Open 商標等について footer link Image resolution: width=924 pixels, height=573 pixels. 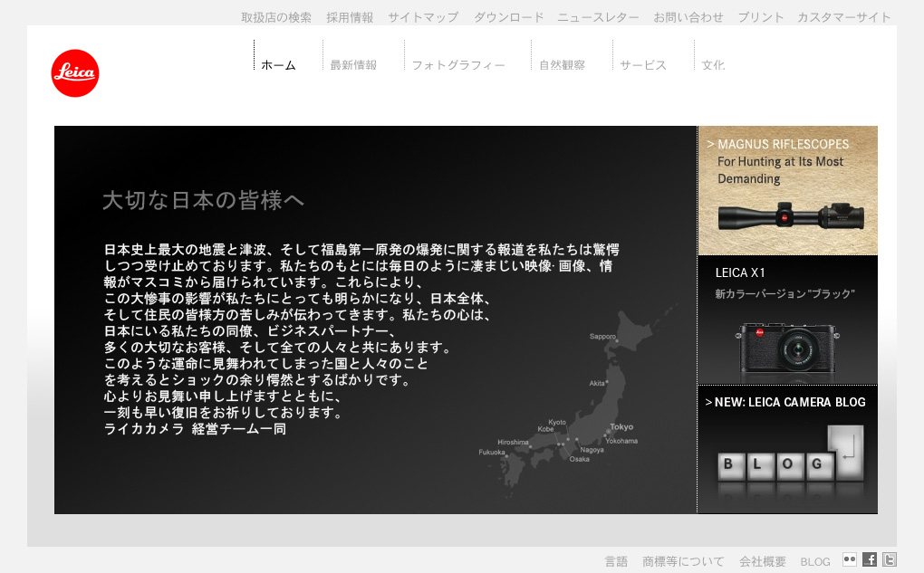(x=684, y=562)
